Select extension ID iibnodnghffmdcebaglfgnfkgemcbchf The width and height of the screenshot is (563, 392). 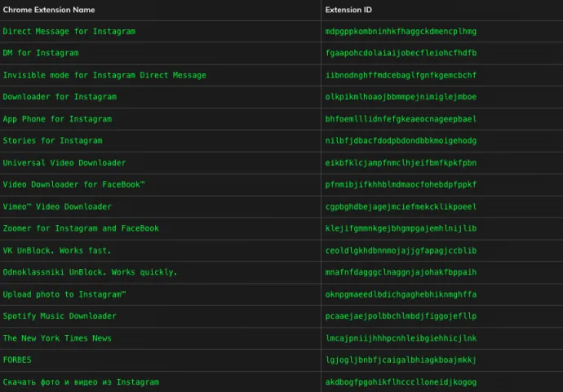tap(401, 75)
